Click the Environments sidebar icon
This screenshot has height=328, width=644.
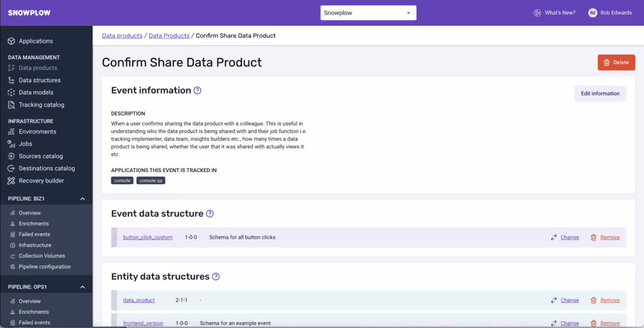coord(11,132)
